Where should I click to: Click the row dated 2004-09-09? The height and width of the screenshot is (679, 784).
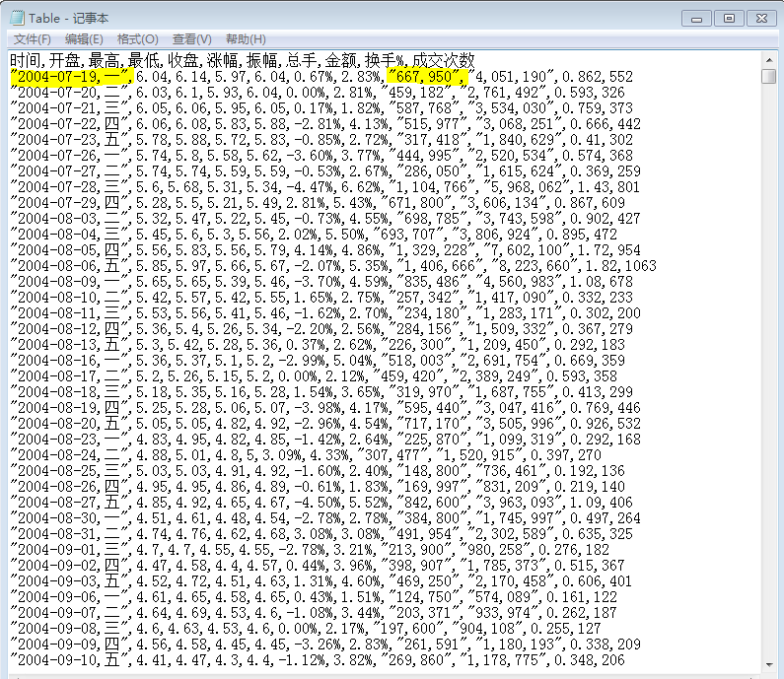pyautogui.click(x=325, y=645)
